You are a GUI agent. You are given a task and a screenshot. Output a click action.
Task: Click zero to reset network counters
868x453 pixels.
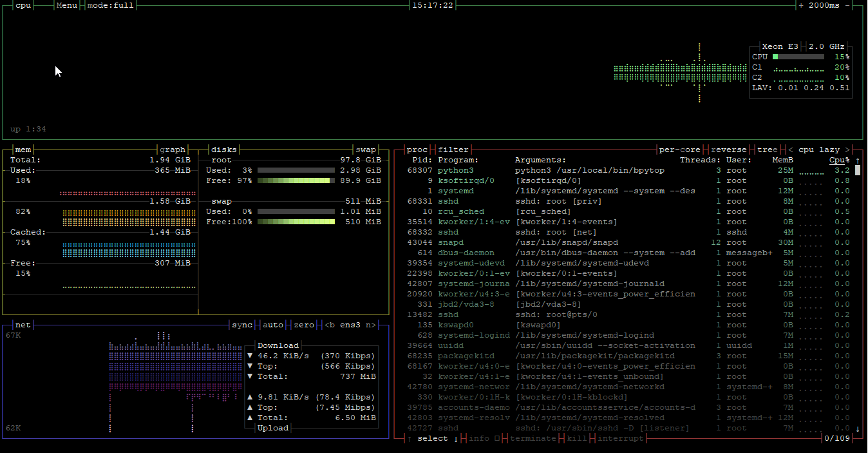(304, 325)
